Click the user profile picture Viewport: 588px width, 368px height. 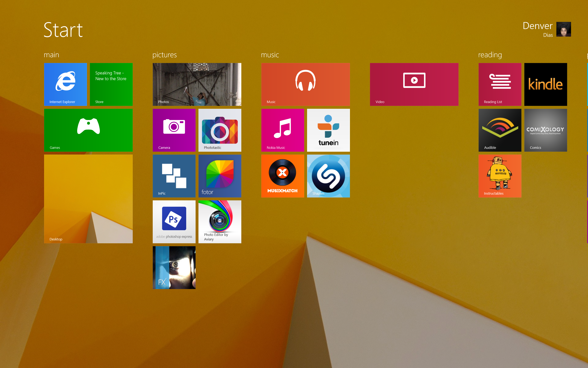tap(563, 29)
